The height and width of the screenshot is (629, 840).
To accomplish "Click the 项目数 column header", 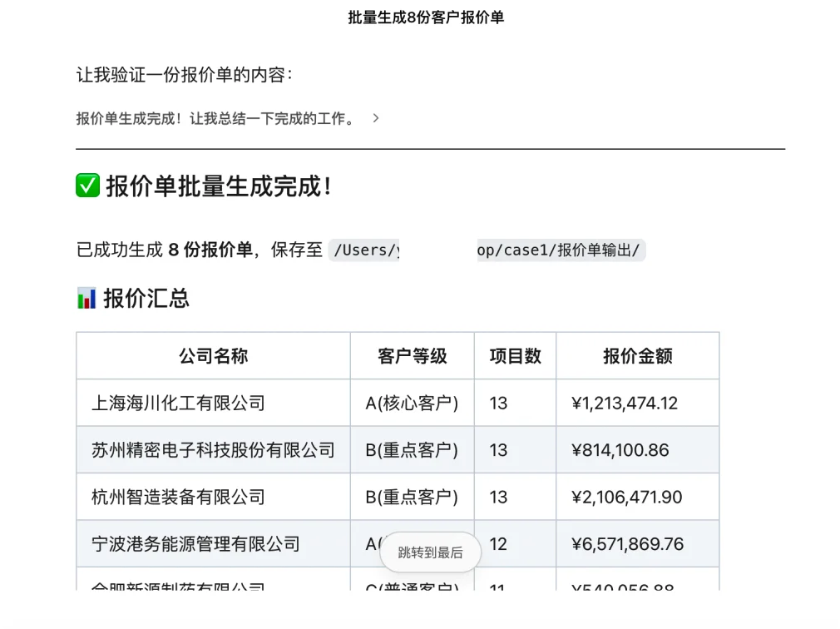I will pos(514,356).
